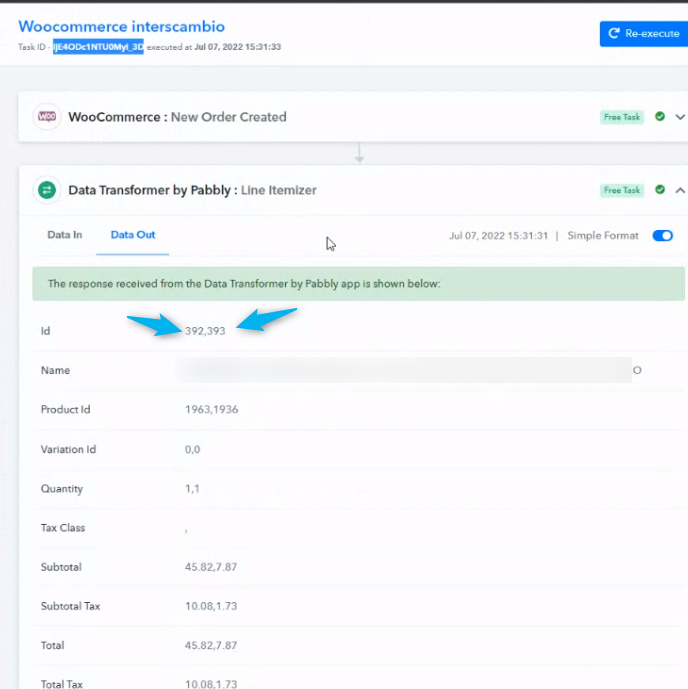
Task: Click the Quantity row label
Action: pyautogui.click(x=62, y=489)
